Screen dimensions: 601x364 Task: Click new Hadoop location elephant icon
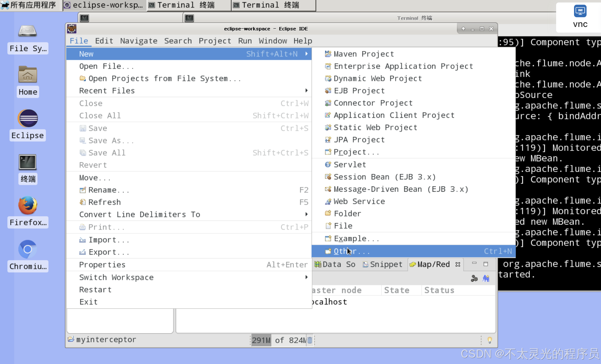tap(486, 278)
